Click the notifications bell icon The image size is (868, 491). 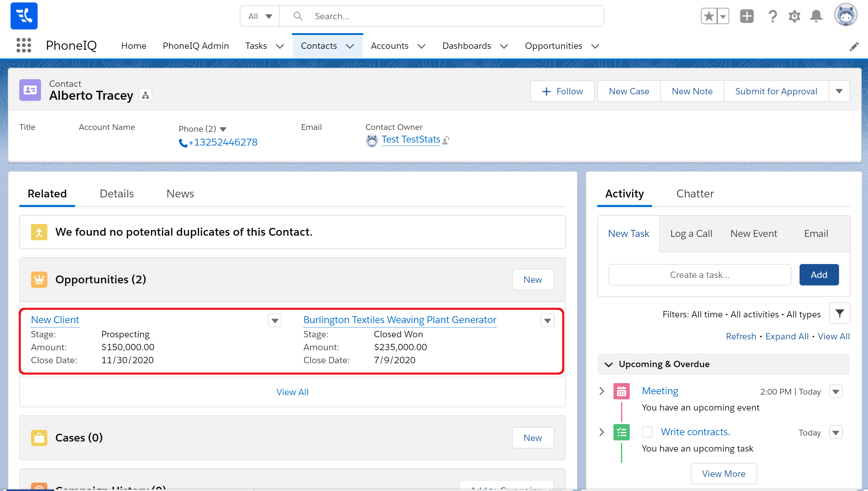(x=816, y=16)
